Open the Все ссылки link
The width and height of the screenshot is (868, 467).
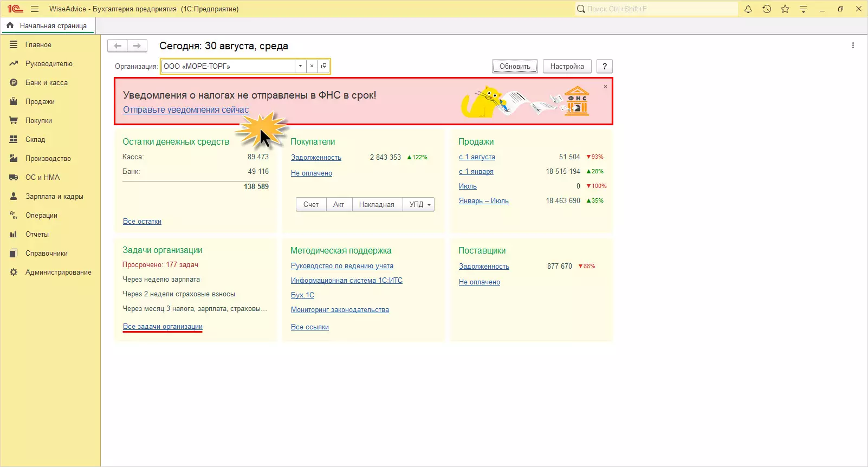(310, 327)
